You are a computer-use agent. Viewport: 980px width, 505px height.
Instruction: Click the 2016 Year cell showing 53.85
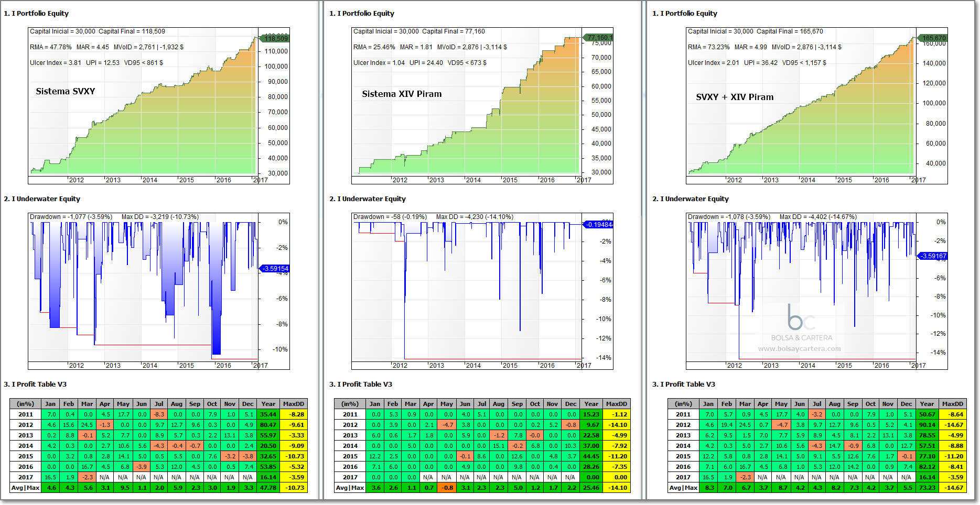tap(268, 467)
